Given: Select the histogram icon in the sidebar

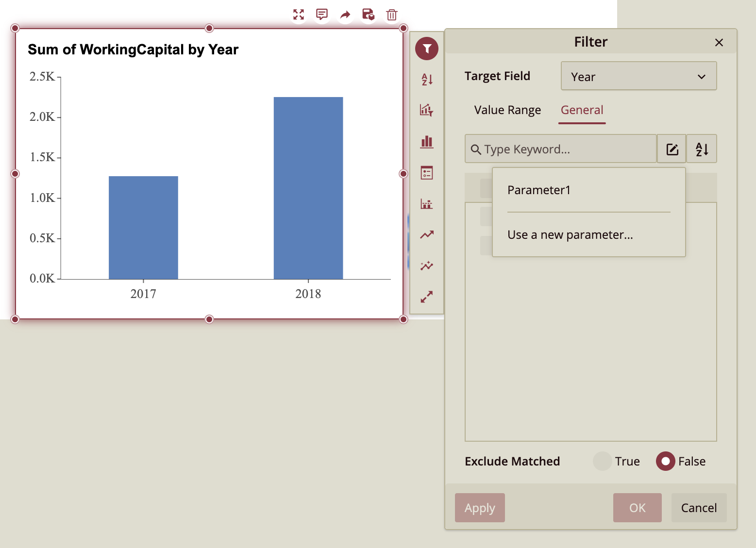Looking at the screenshot, I should coord(426,204).
